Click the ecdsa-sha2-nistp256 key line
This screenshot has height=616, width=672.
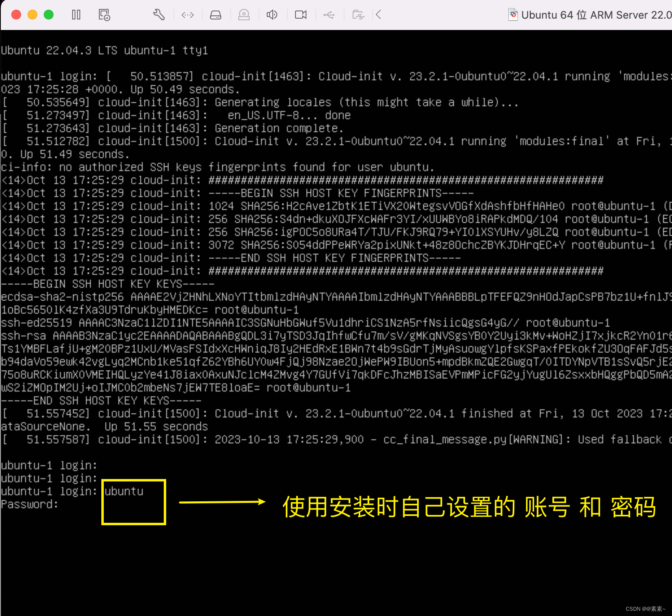[336, 297]
